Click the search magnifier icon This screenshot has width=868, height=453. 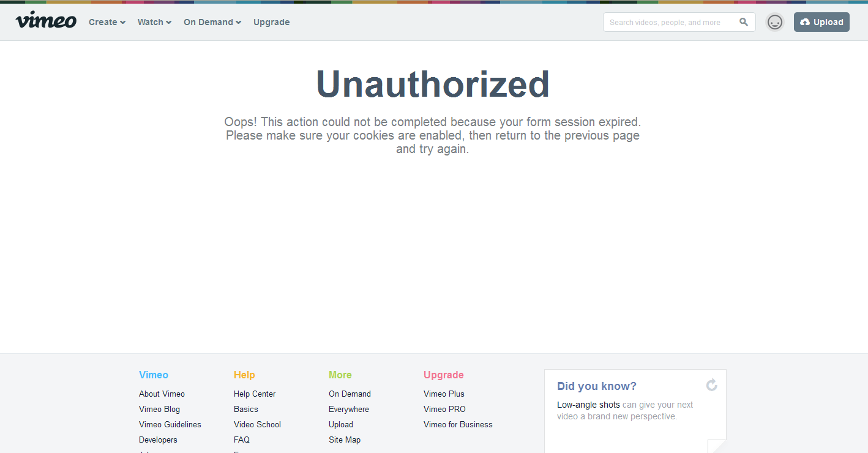point(744,22)
